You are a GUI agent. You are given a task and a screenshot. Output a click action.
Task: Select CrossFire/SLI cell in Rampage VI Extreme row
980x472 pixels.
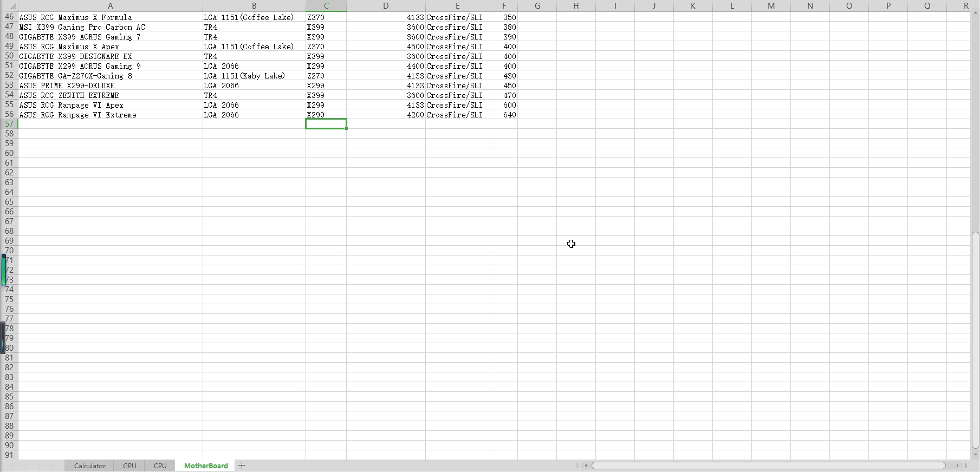458,115
